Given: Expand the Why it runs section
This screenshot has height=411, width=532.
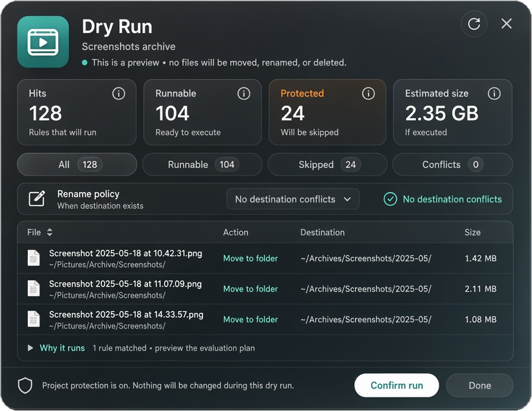Looking at the screenshot, I should click(30, 348).
